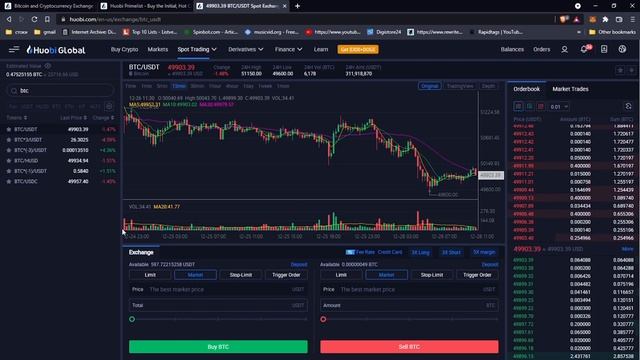The image size is (640, 360).
Task: Click the search magnifier in token search
Action: click(x=14, y=91)
